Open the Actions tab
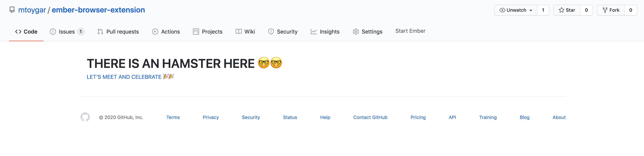Image resolution: width=644 pixels, height=156 pixels. (166, 32)
